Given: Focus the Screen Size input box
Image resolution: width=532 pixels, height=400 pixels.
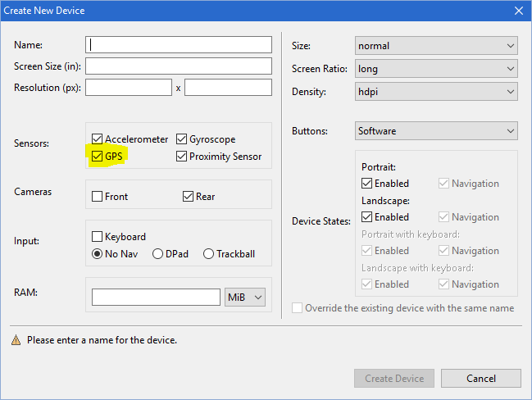Looking at the screenshot, I should pos(179,66).
